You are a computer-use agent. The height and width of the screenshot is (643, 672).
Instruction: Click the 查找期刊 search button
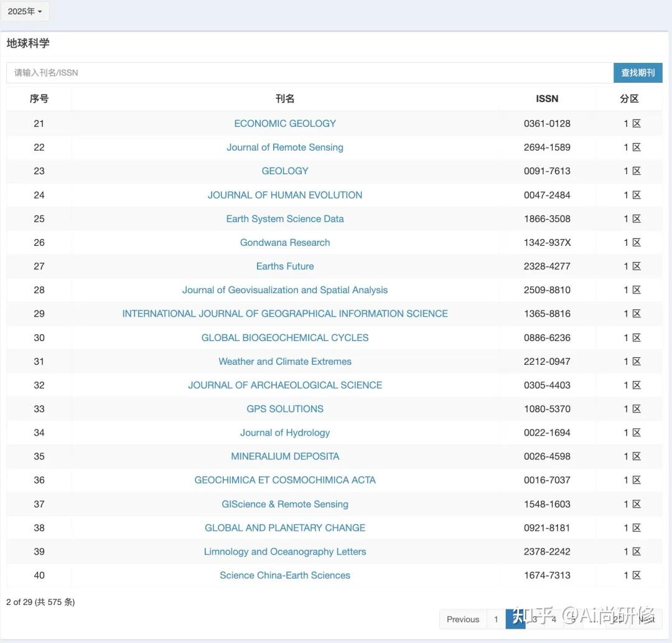[638, 73]
